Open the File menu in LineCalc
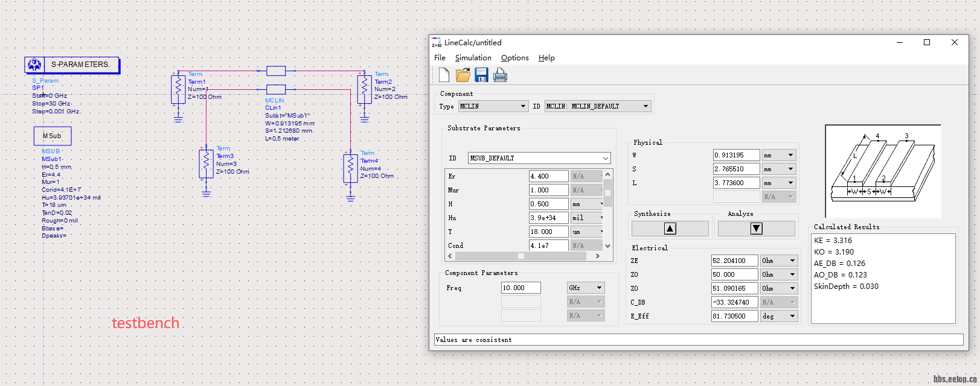 click(x=440, y=58)
